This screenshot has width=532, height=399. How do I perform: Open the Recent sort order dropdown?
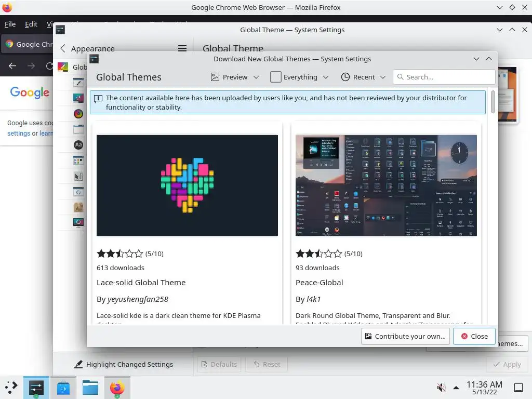[x=363, y=77]
